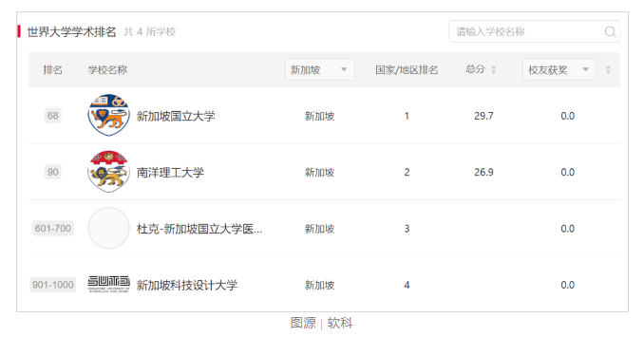Click the 排名 column header
This screenshot has width=644, height=355.
[x=52, y=70]
